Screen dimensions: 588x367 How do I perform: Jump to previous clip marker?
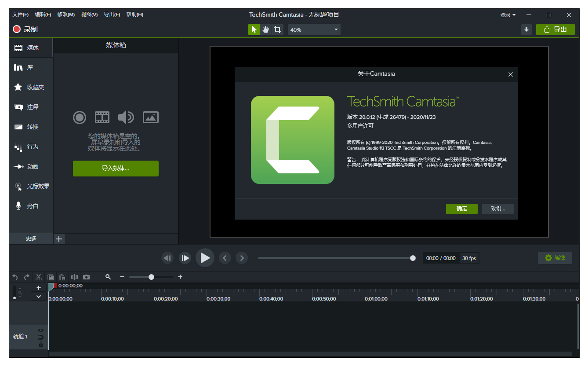coord(225,258)
